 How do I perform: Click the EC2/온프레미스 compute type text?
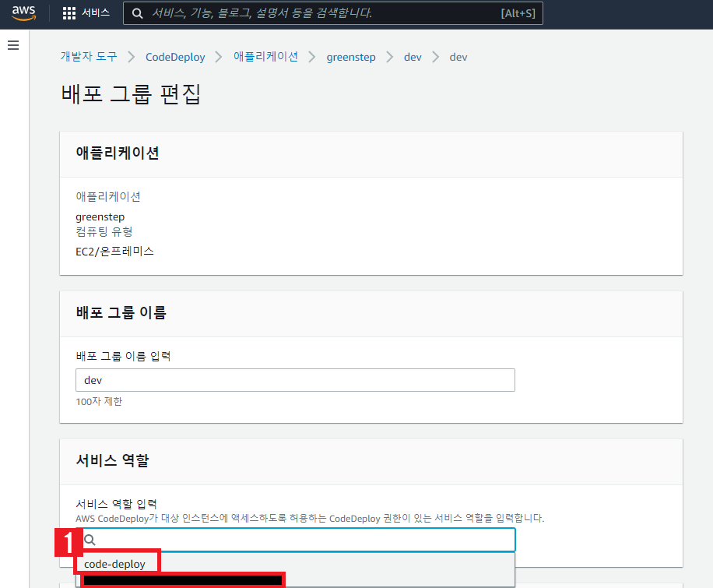[x=114, y=252]
